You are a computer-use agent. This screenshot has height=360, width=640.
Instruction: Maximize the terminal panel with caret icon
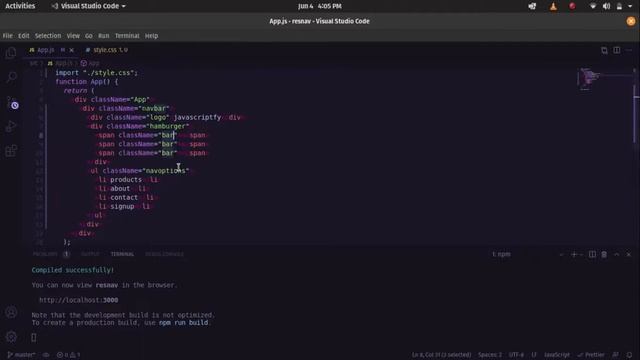(617, 254)
